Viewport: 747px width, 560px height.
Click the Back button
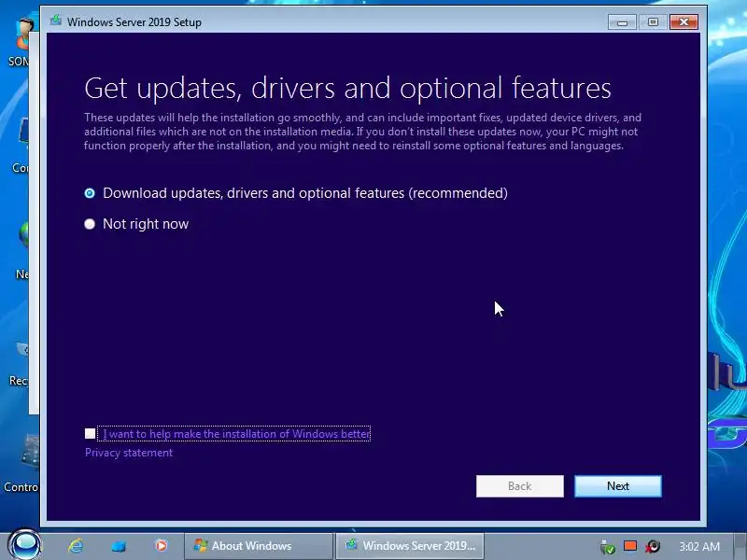point(520,486)
